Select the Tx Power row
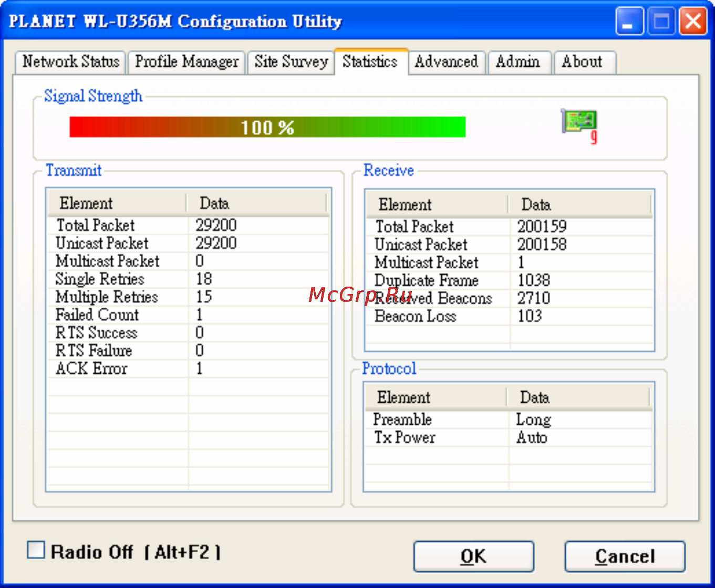The height and width of the screenshot is (588, 715). click(509, 437)
